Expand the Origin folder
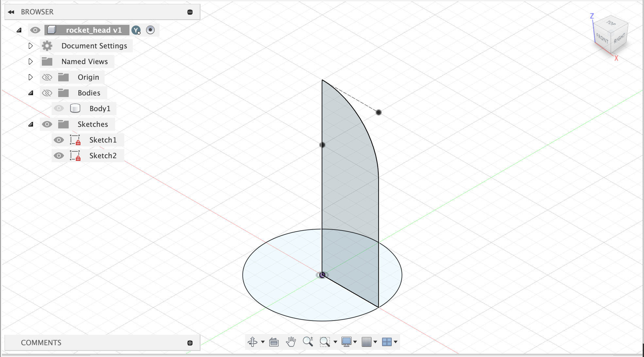This screenshot has width=644, height=357. 31,77
